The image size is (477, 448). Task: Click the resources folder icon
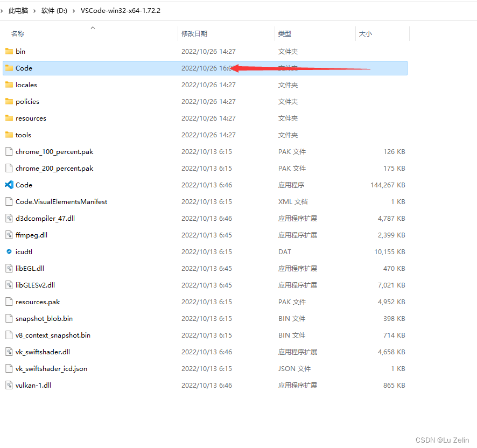[9, 118]
